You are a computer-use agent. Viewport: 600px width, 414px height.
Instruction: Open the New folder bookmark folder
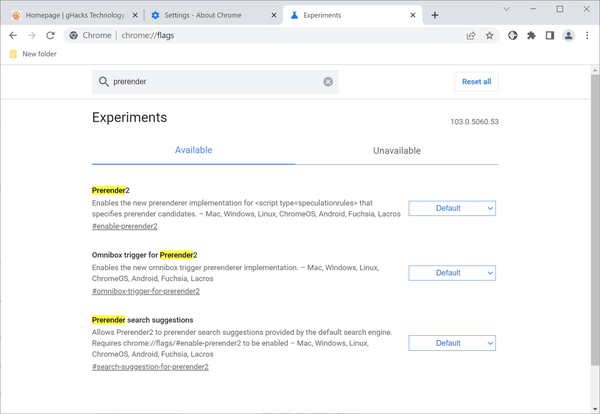(x=33, y=54)
